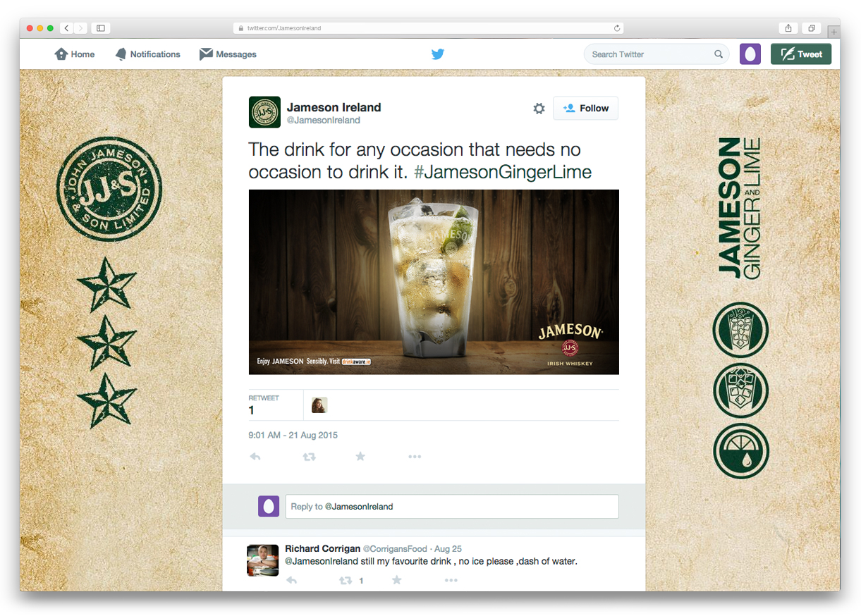The width and height of the screenshot is (861, 616).
Task: Open a new Safari tab
Action: [833, 32]
